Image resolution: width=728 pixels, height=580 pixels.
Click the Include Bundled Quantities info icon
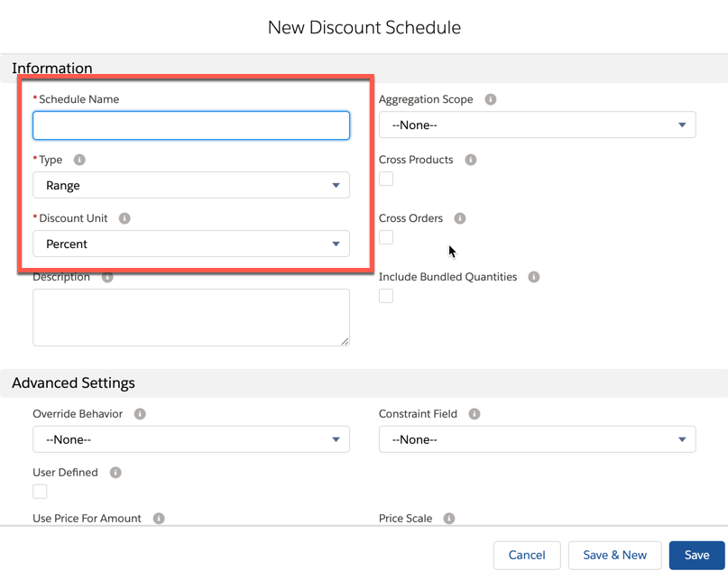(x=534, y=277)
